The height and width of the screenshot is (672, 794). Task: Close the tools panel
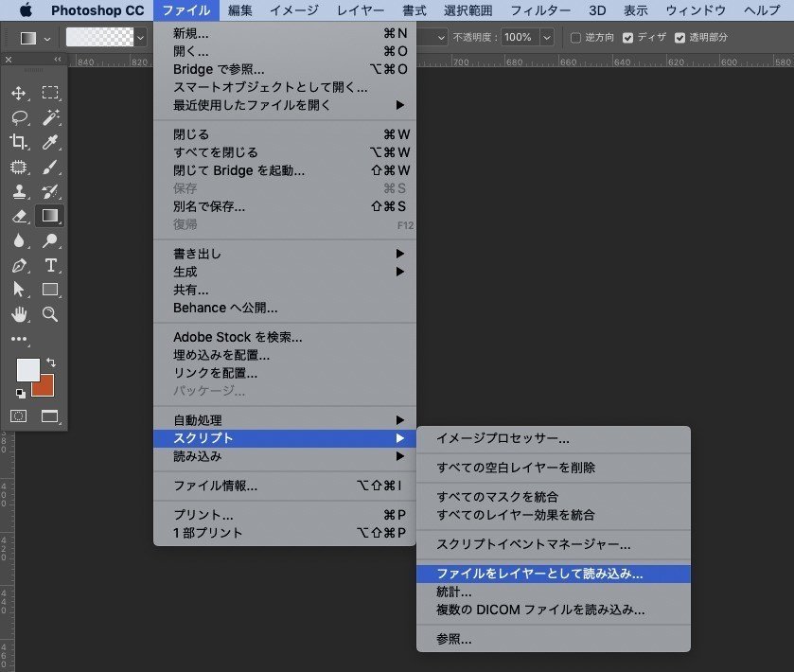pos(9,60)
